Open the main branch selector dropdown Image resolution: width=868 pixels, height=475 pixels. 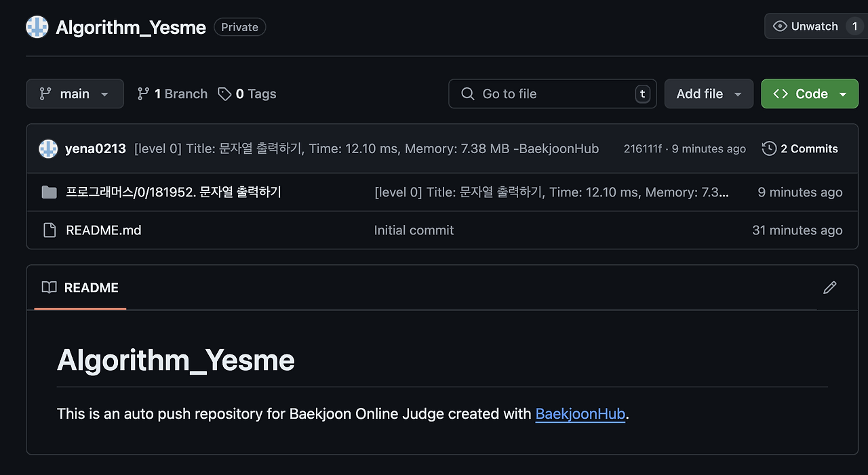click(75, 94)
